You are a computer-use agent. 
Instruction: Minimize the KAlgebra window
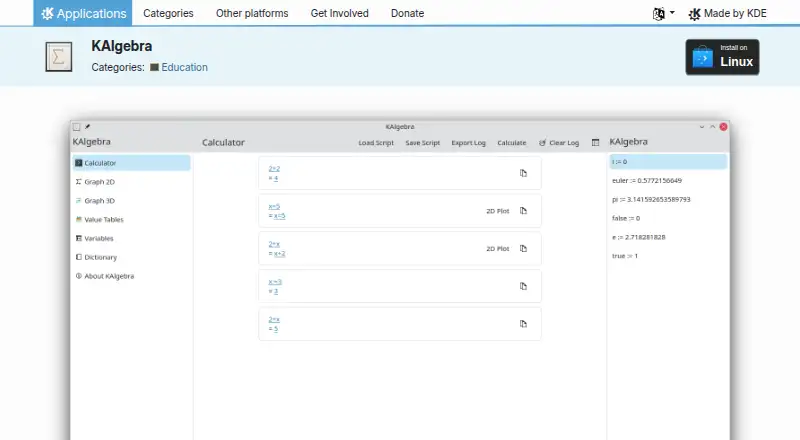[702, 127]
